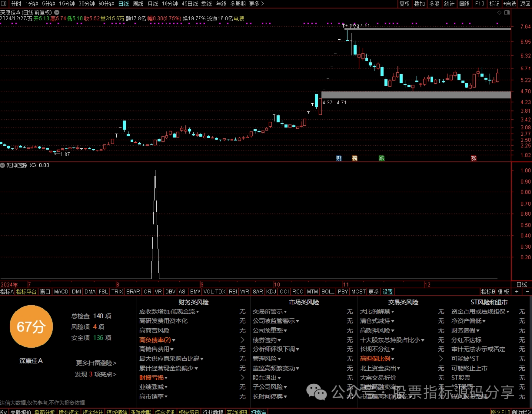Image resolution: width=532 pixels, height=414 pixels.
Task: Collapse the 乾坤回踩 indicator via its circle icon
Action: pyautogui.click(x=3, y=165)
